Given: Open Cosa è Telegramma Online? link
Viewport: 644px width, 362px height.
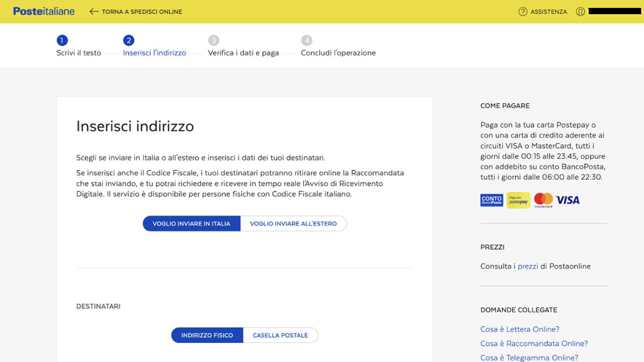Looking at the screenshot, I should pos(529,357).
